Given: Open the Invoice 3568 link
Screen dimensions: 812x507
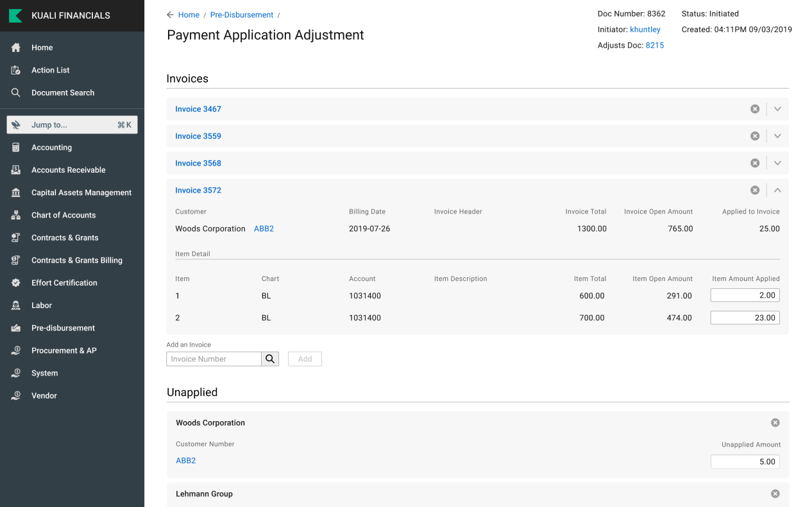Looking at the screenshot, I should tap(198, 163).
